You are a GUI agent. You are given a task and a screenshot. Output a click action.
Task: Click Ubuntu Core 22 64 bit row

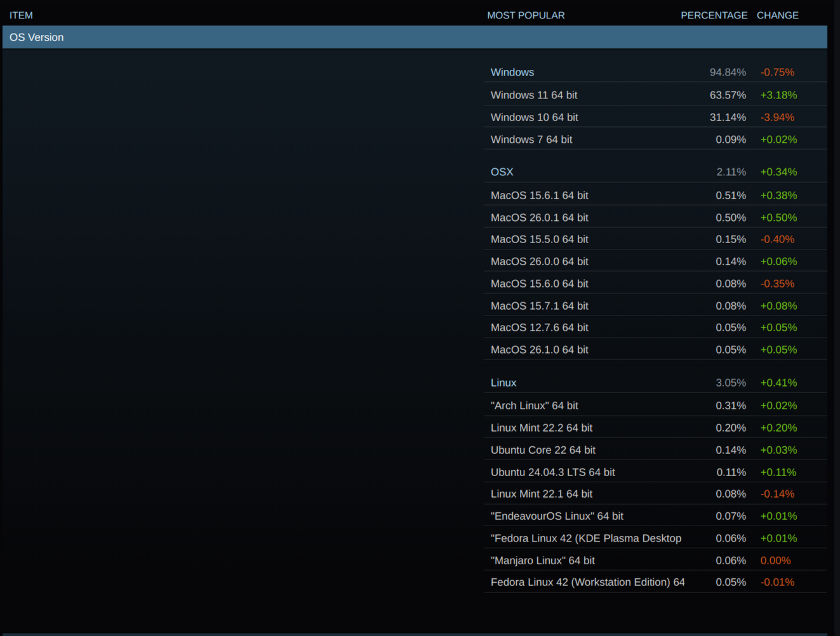coord(655,449)
